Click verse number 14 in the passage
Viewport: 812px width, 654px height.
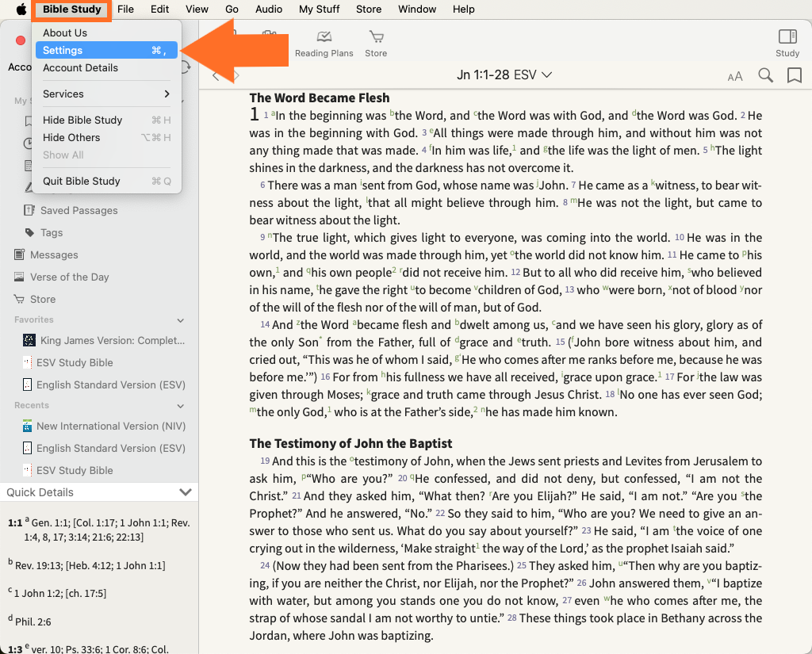tap(265, 325)
